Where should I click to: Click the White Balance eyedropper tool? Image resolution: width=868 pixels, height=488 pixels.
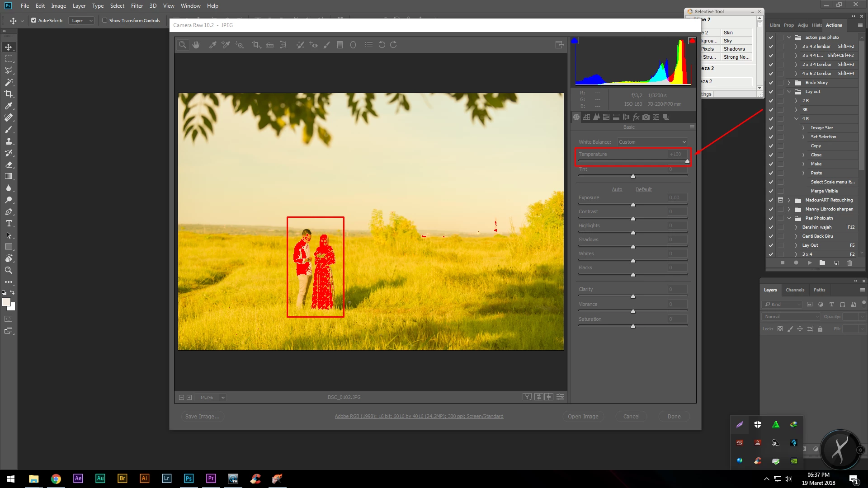coord(212,45)
